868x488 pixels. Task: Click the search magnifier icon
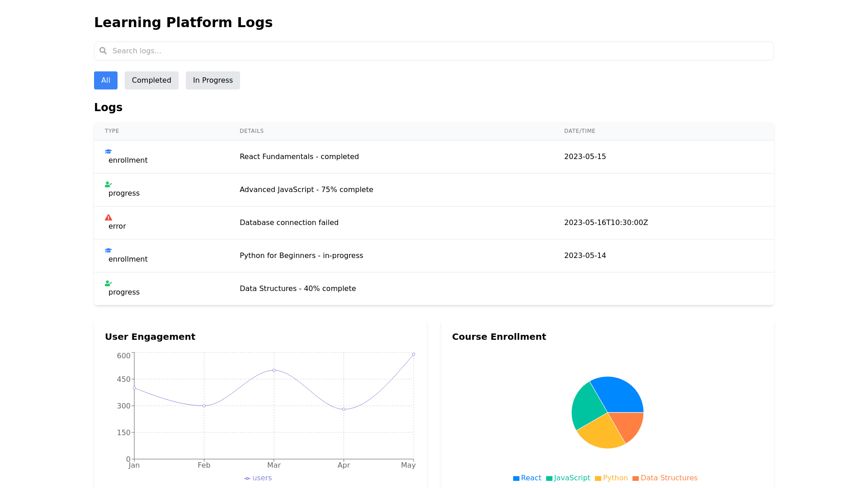pyautogui.click(x=103, y=51)
